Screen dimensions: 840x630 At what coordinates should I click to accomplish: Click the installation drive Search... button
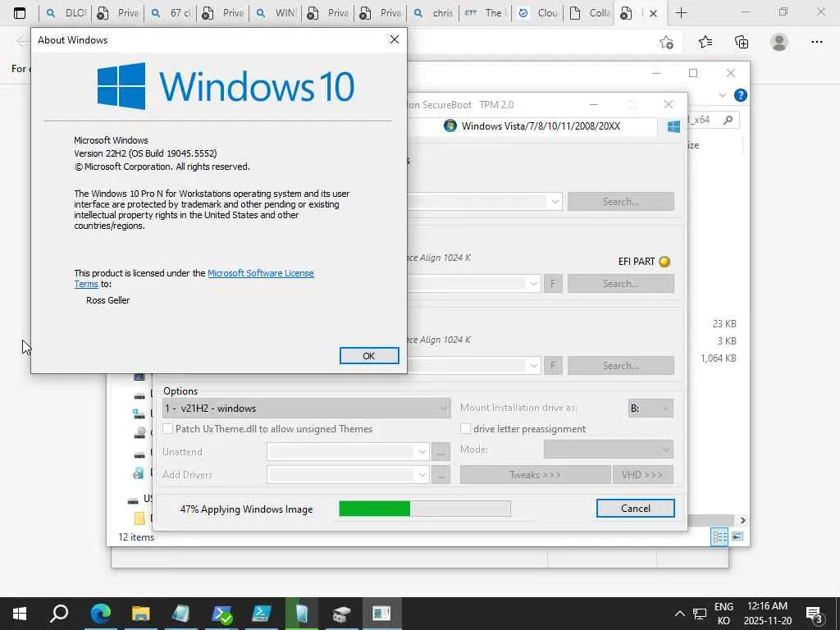[621, 365]
